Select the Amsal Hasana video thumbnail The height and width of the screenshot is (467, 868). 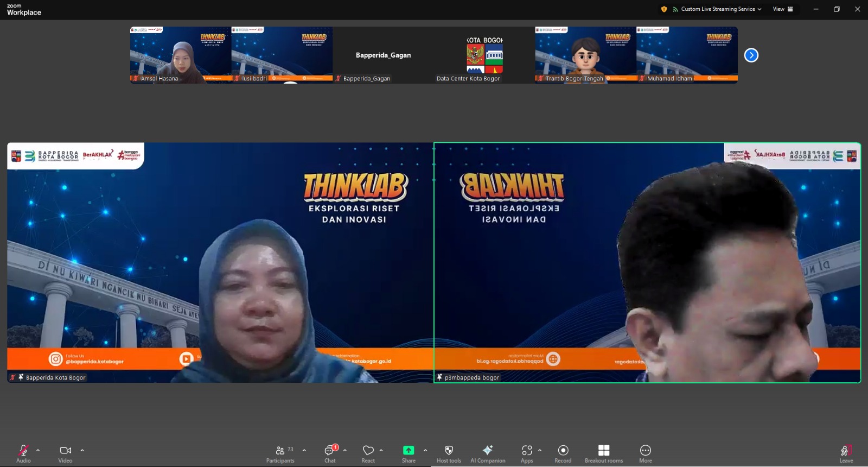pyautogui.click(x=180, y=55)
